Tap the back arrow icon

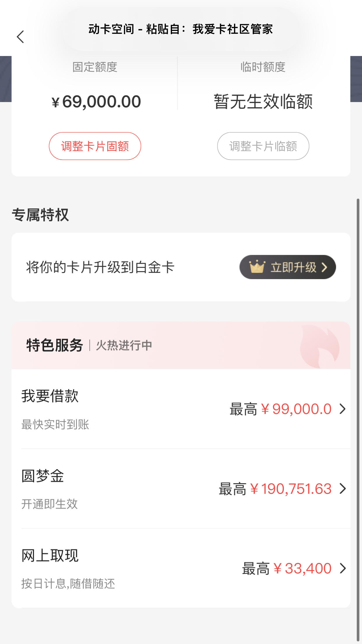(x=20, y=37)
